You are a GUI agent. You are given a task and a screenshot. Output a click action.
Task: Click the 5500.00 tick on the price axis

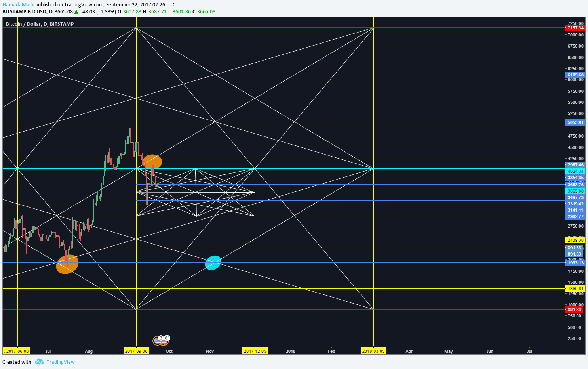click(x=575, y=102)
